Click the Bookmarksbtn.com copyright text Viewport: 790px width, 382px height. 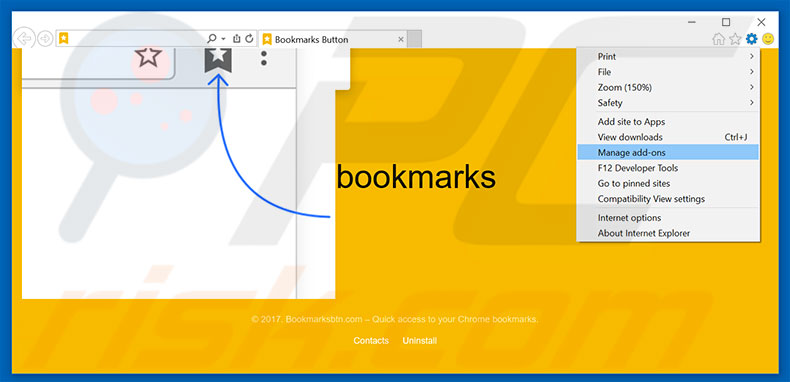click(394, 320)
